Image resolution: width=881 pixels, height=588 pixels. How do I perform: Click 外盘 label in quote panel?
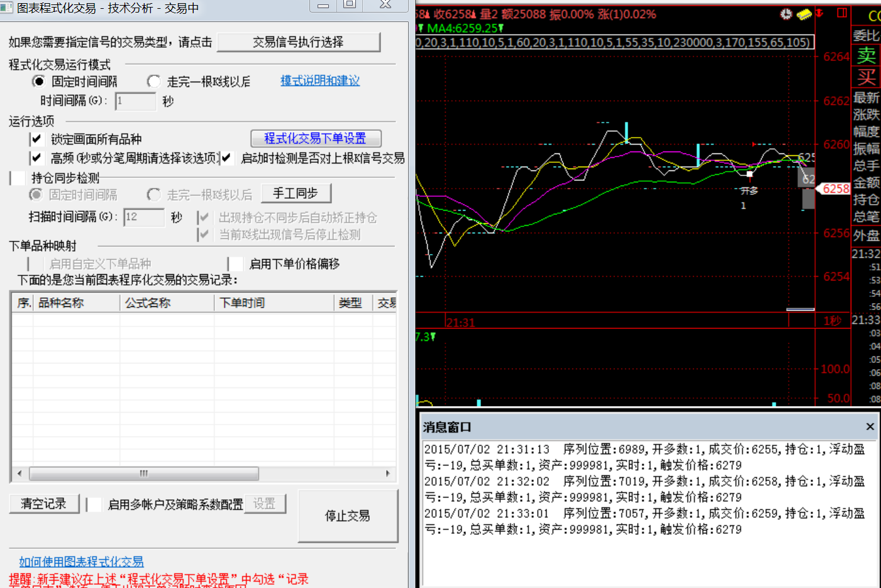[x=867, y=235]
